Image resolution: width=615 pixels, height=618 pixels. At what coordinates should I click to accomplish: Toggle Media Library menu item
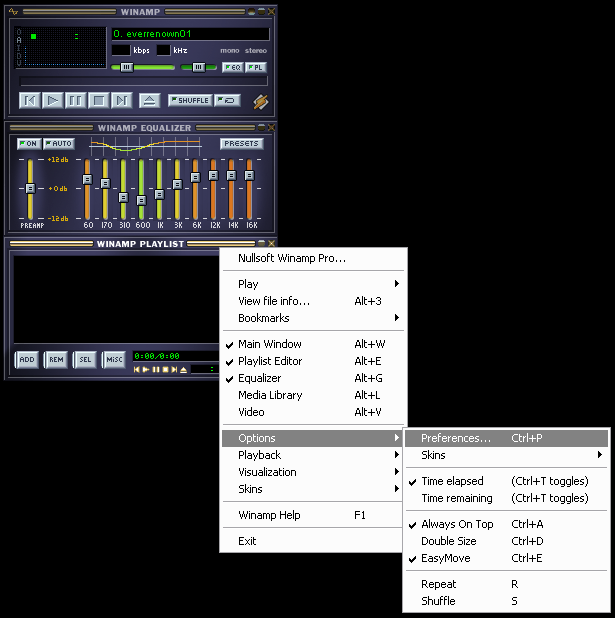coord(313,395)
